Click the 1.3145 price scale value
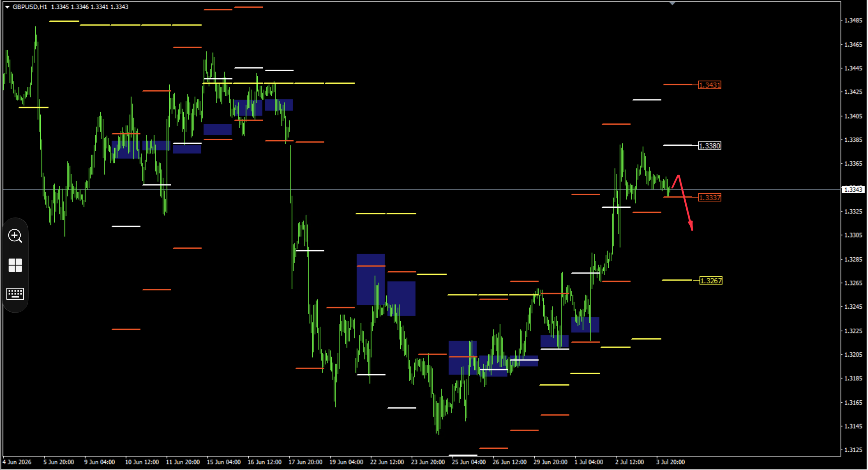 point(853,426)
